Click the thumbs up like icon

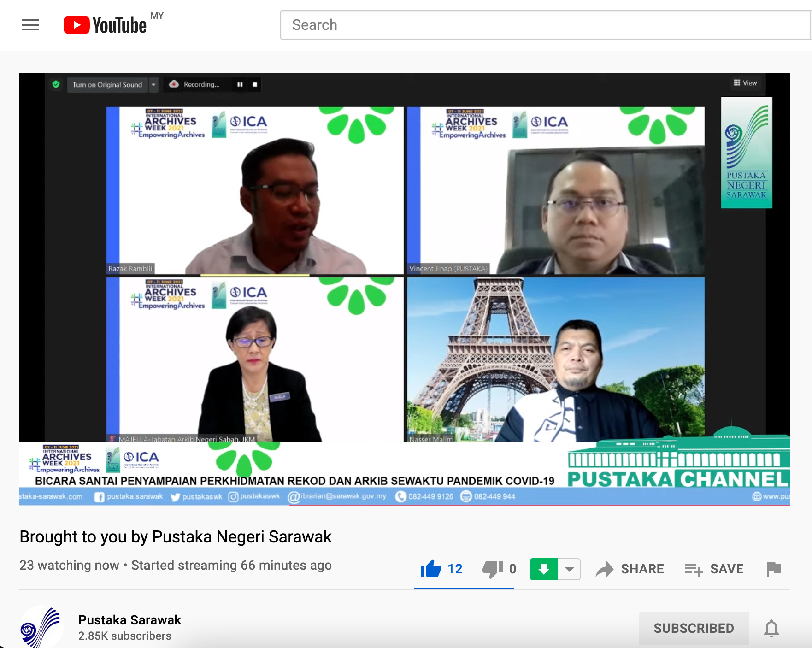tap(430, 569)
